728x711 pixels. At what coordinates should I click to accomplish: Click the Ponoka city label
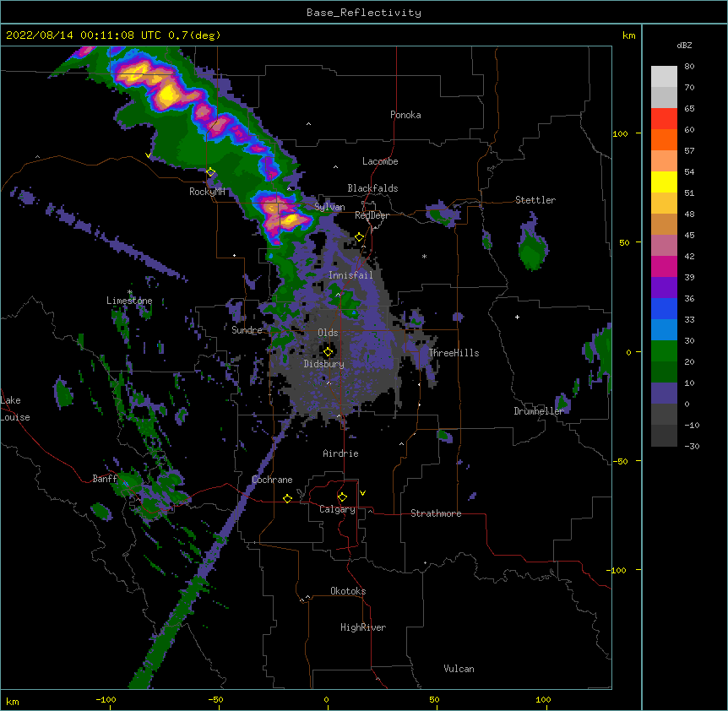(x=405, y=115)
